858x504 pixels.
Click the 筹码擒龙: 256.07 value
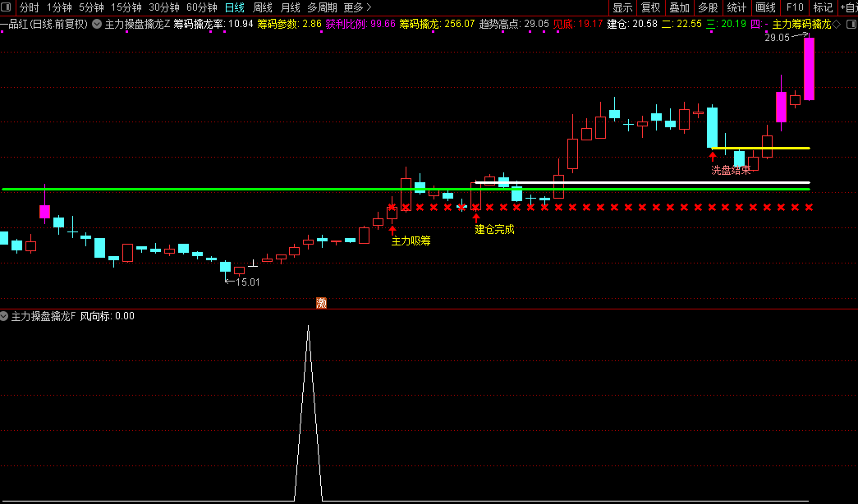[x=437, y=24]
